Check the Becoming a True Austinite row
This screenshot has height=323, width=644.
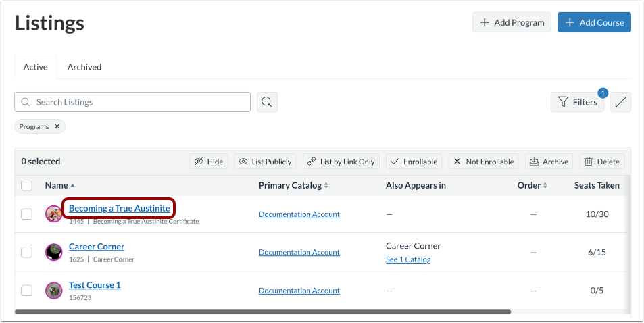[27, 214]
